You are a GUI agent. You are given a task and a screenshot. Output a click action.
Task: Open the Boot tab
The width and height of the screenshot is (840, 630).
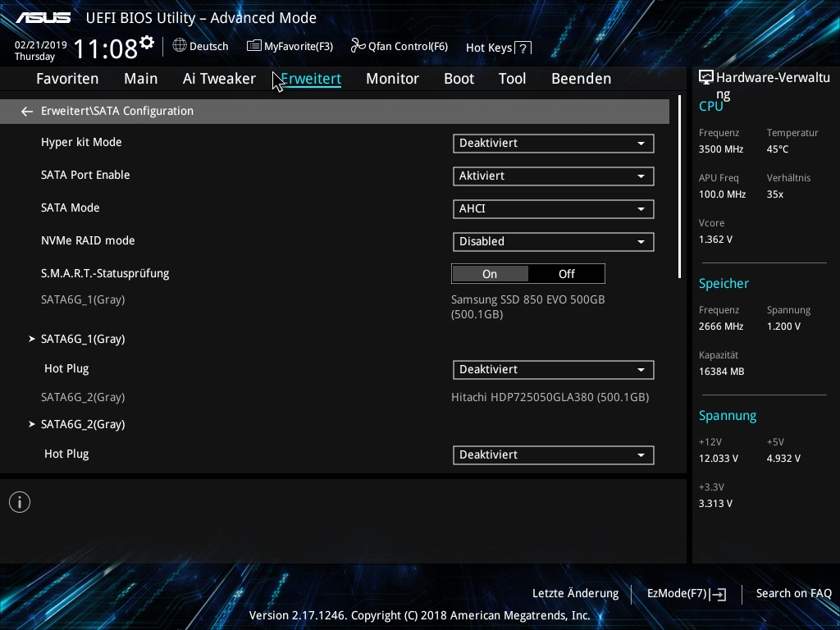(x=459, y=79)
